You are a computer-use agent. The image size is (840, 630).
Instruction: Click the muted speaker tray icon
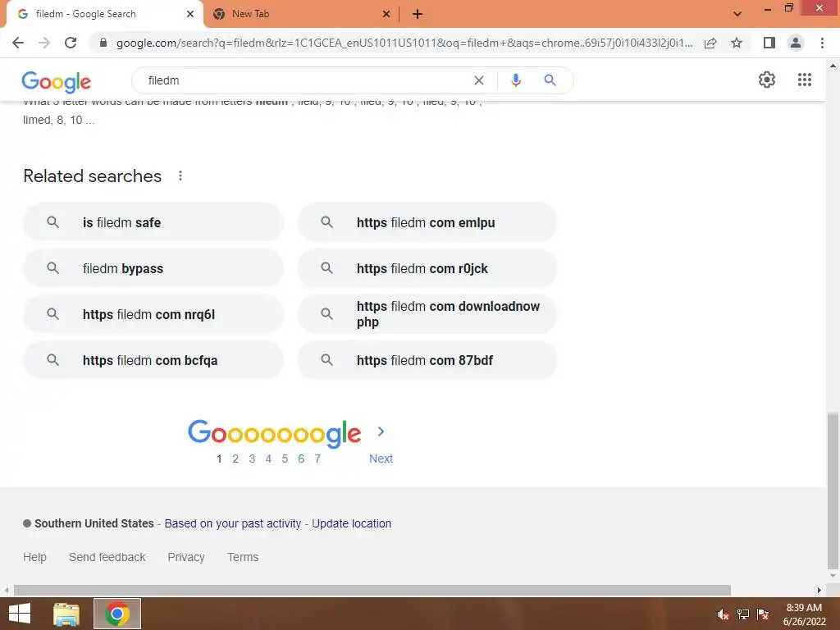pos(723,614)
